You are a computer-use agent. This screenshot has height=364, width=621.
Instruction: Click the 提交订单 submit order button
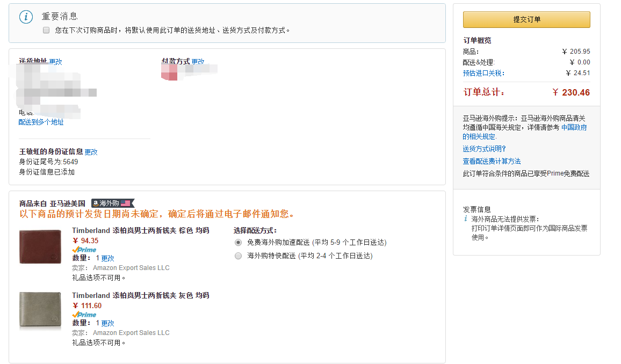pos(526,19)
